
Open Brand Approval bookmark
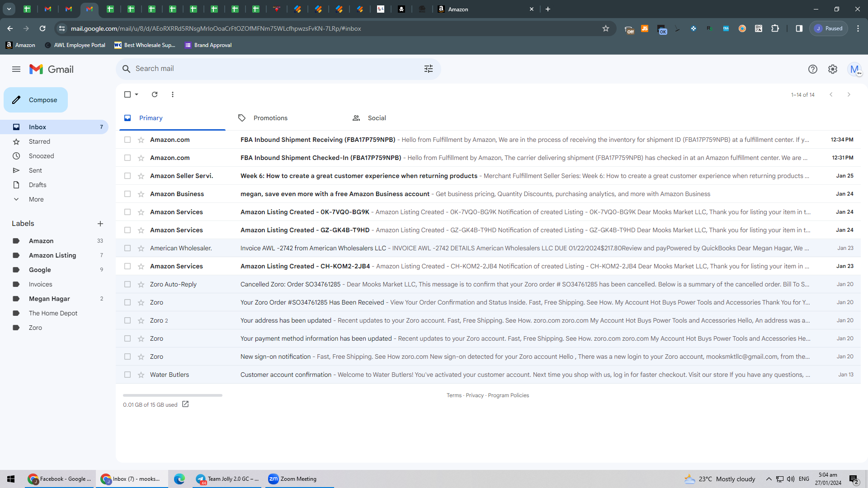click(208, 45)
